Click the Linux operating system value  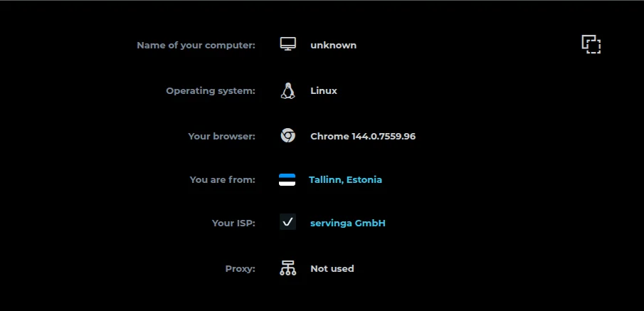[x=324, y=90]
